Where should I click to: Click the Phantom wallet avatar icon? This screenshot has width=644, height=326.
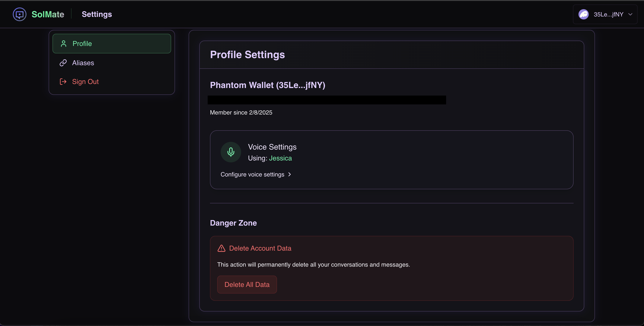click(x=583, y=14)
